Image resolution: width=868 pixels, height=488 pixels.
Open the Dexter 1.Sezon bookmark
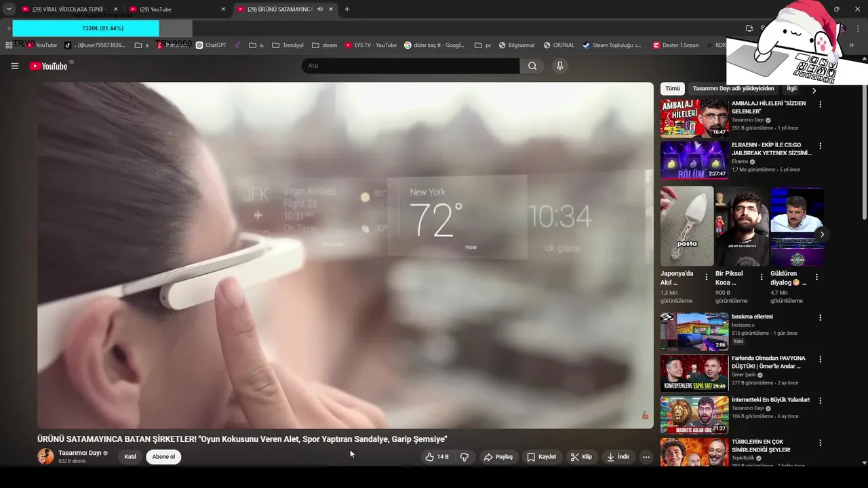tap(676, 45)
